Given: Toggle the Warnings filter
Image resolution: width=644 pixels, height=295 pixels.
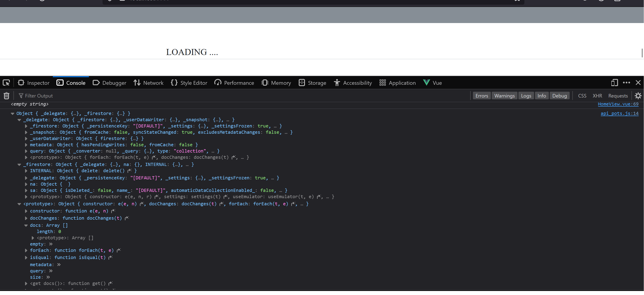Looking at the screenshot, I should (x=504, y=96).
